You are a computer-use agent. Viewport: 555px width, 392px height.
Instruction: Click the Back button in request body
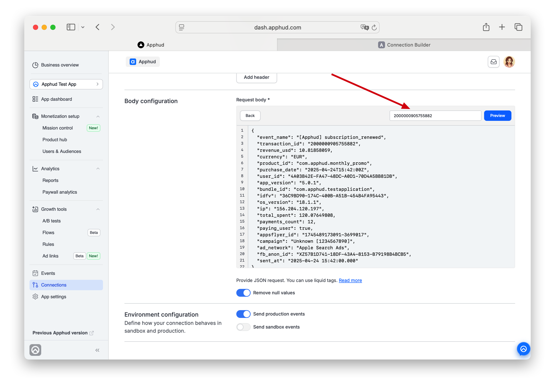pyautogui.click(x=250, y=116)
